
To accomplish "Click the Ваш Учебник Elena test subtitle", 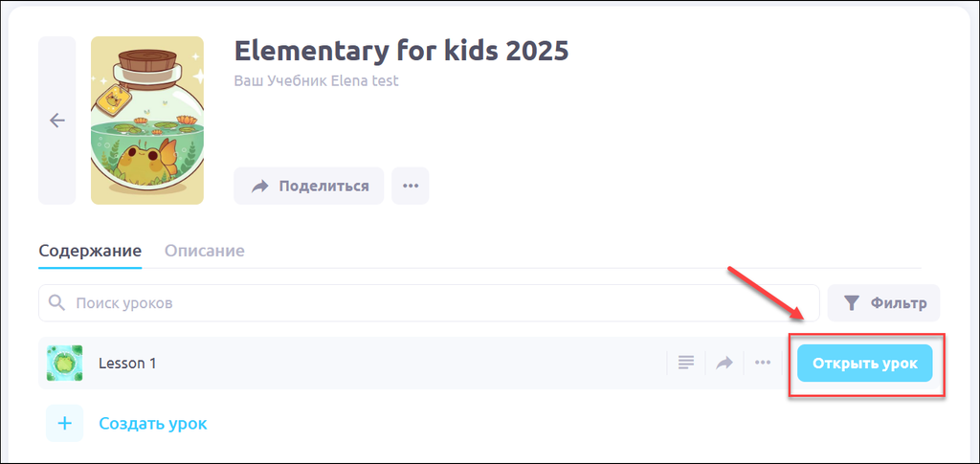I will click(x=316, y=81).
